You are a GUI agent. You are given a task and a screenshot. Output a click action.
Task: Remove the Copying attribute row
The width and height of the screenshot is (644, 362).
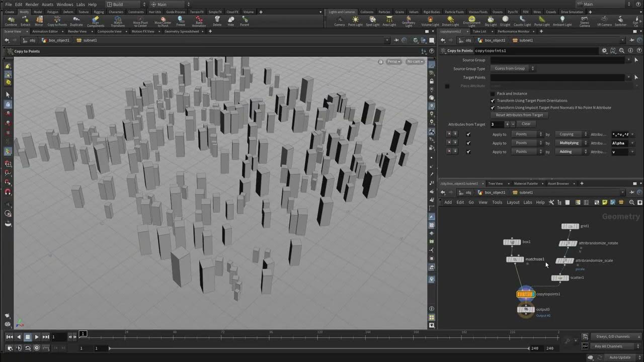(449, 134)
